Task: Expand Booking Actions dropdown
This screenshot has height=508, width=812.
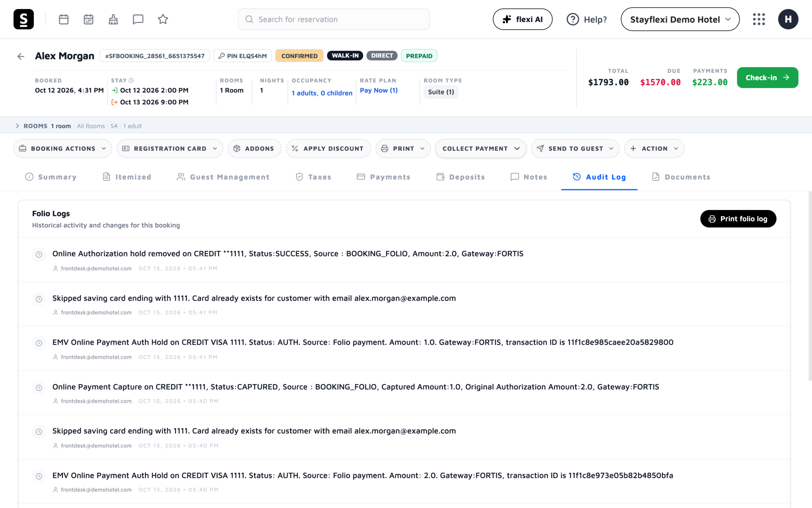Action: 63,149
